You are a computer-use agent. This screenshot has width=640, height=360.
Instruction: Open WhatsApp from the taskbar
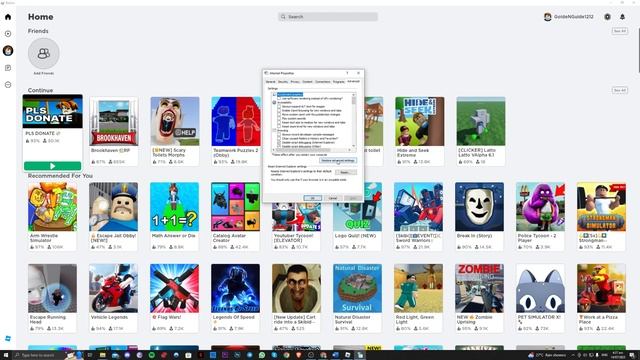point(262,355)
